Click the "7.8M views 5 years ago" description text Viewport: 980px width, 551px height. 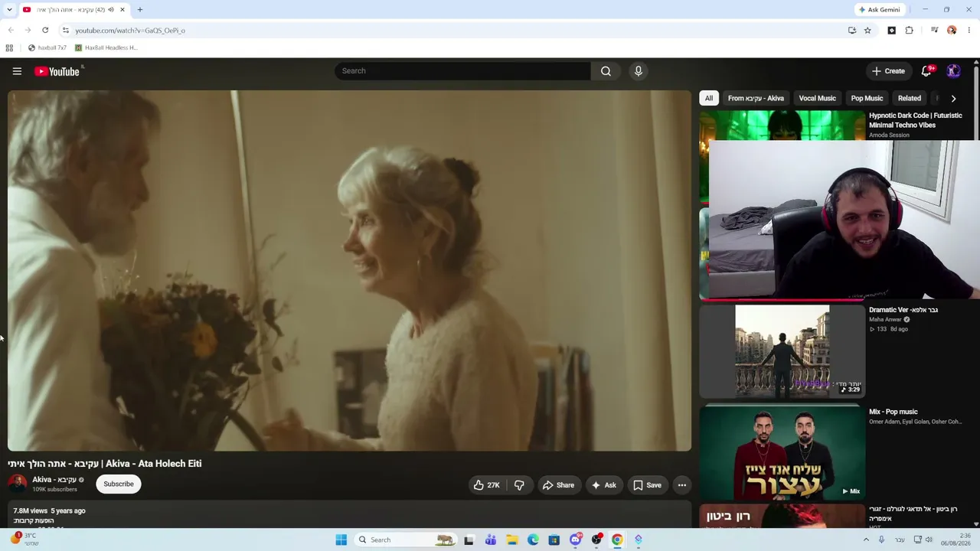49,510
